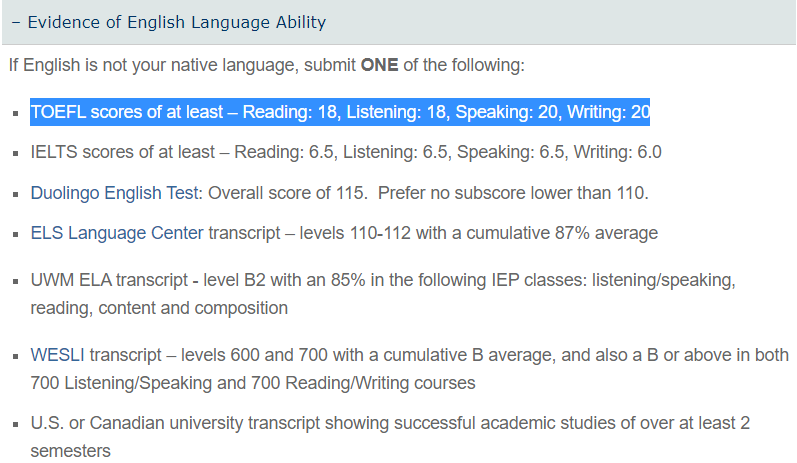Collapse the Evidence of English Language Ability section
The image size is (797, 463).
(398, 22)
